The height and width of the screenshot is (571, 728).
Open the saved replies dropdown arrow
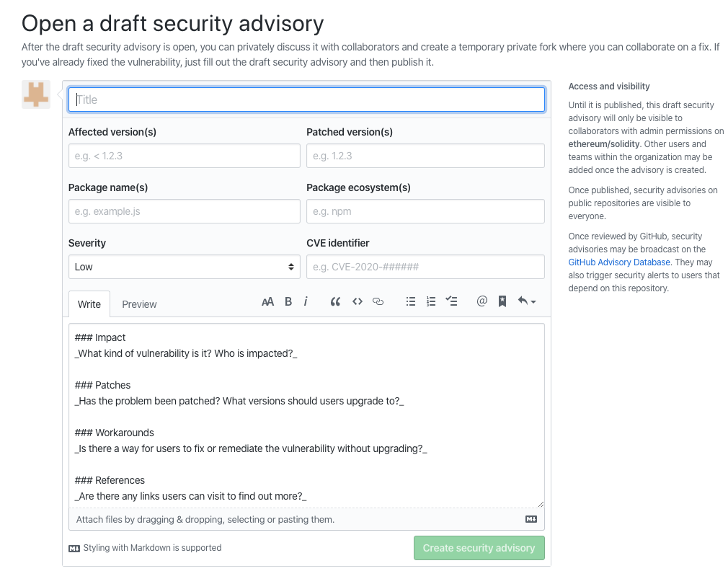527,301
